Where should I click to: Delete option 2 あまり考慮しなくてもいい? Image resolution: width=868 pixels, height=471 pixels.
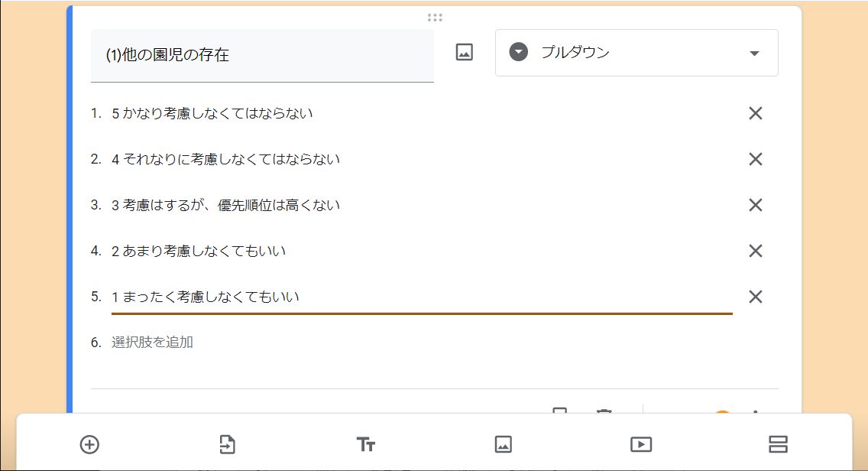click(x=755, y=251)
